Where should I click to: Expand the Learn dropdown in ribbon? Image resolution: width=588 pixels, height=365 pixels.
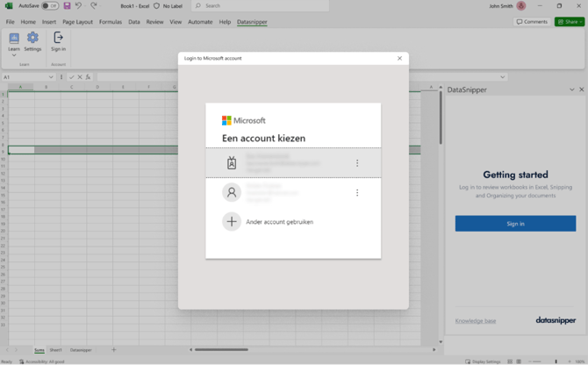click(14, 54)
